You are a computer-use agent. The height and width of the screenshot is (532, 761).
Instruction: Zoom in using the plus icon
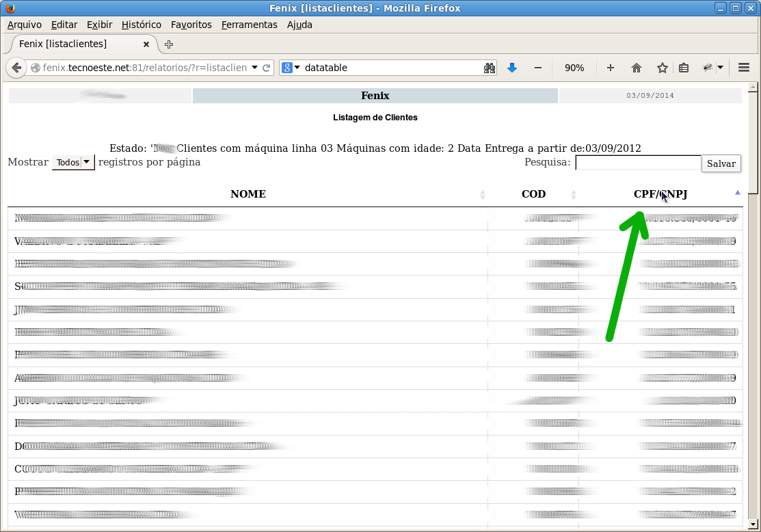click(x=611, y=68)
